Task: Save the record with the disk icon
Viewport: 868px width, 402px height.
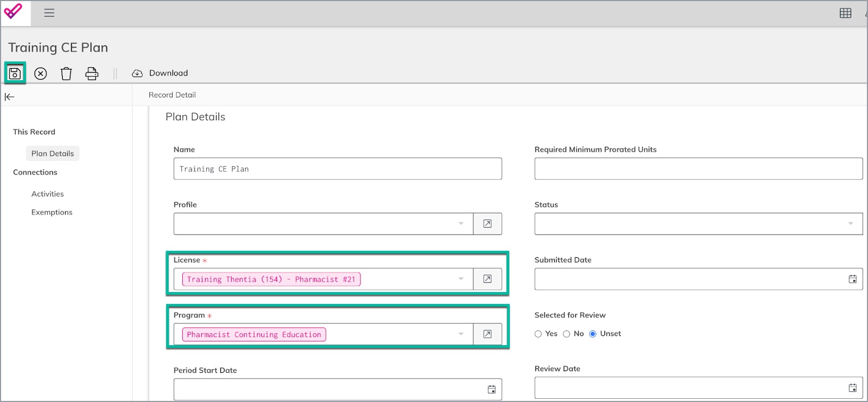Action: point(15,73)
